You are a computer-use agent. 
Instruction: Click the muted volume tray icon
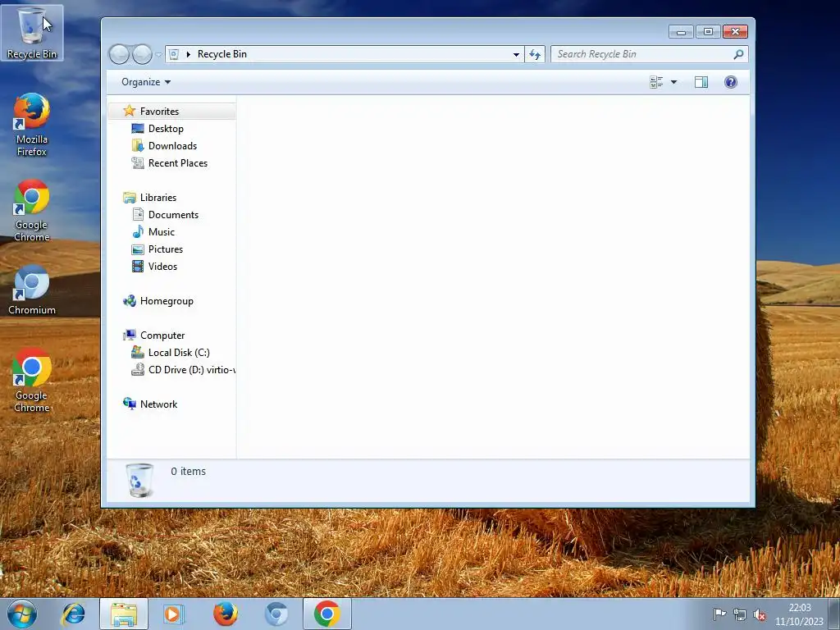click(x=759, y=614)
